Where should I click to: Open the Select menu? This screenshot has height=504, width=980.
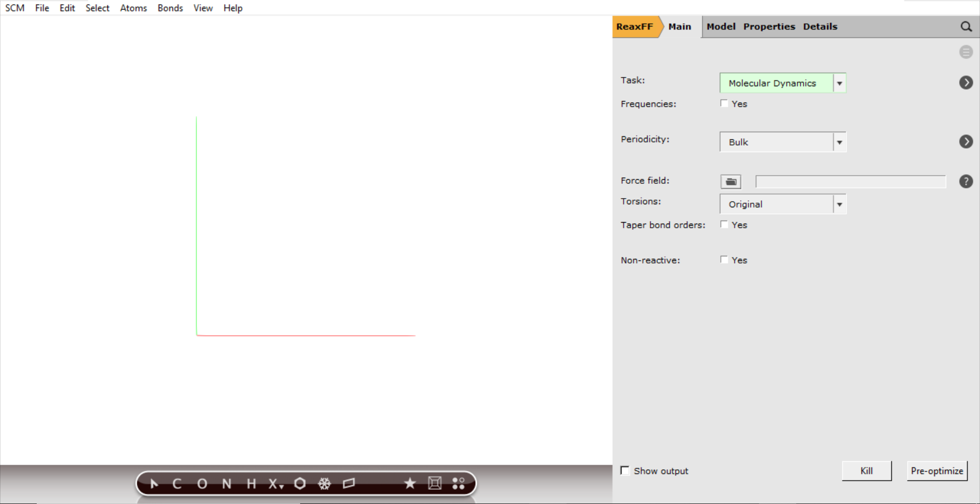point(97,8)
